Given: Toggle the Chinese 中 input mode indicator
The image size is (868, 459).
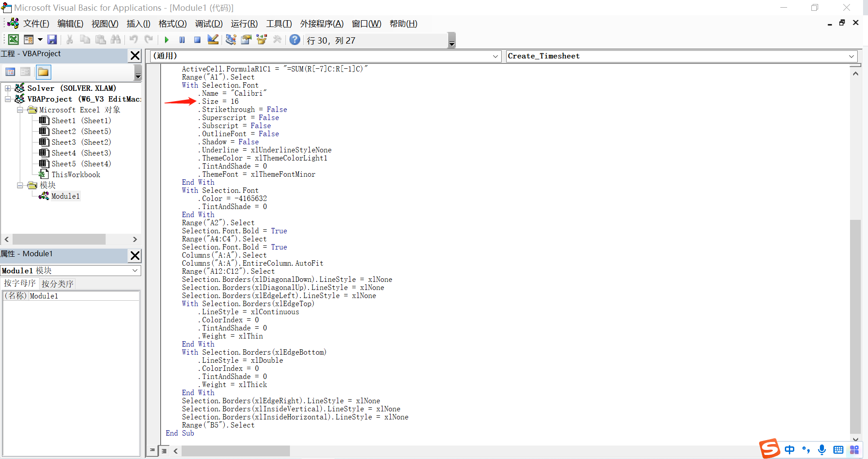Looking at the screenshot, I should tap(790, 450).
